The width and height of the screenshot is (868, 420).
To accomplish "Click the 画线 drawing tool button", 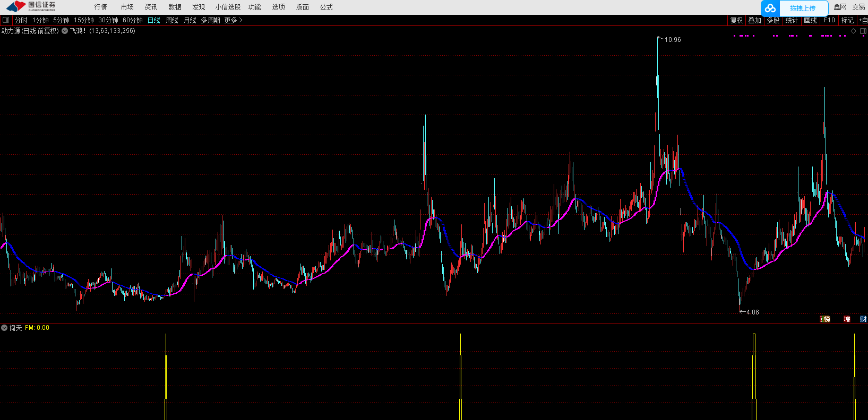I will tap(811, 20).
